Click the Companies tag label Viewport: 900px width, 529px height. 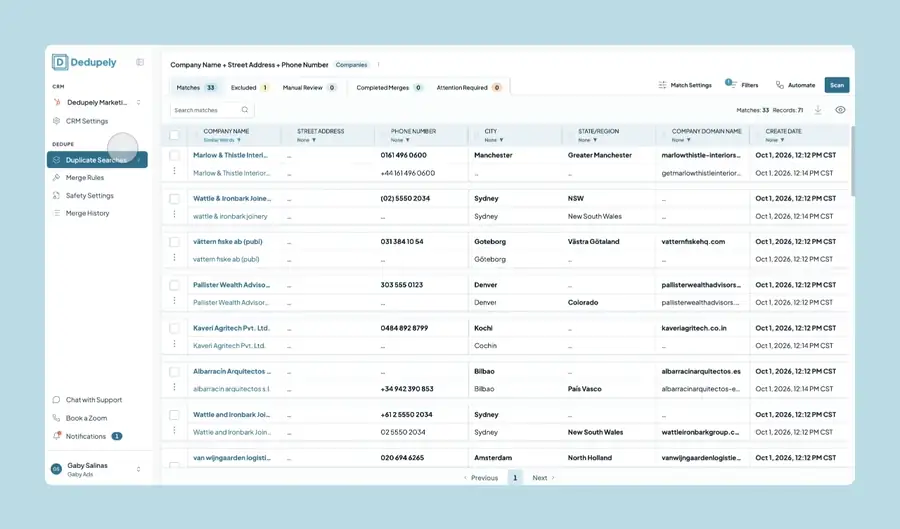point(351,65)
